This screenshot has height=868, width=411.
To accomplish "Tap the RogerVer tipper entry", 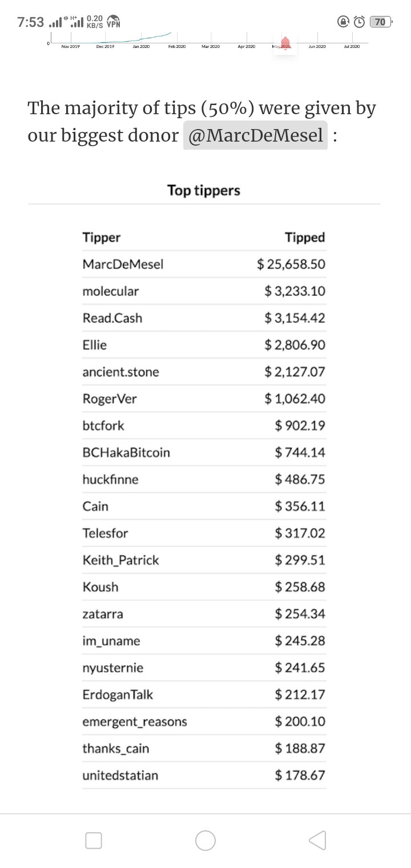I will (110, 399).
